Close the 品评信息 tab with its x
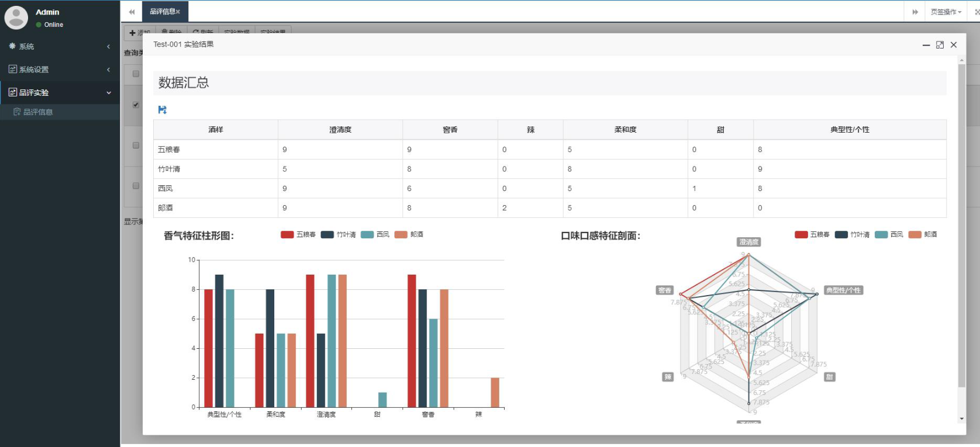Image resolution: width=980 pixels, height=447 pixels. [178, 12]
